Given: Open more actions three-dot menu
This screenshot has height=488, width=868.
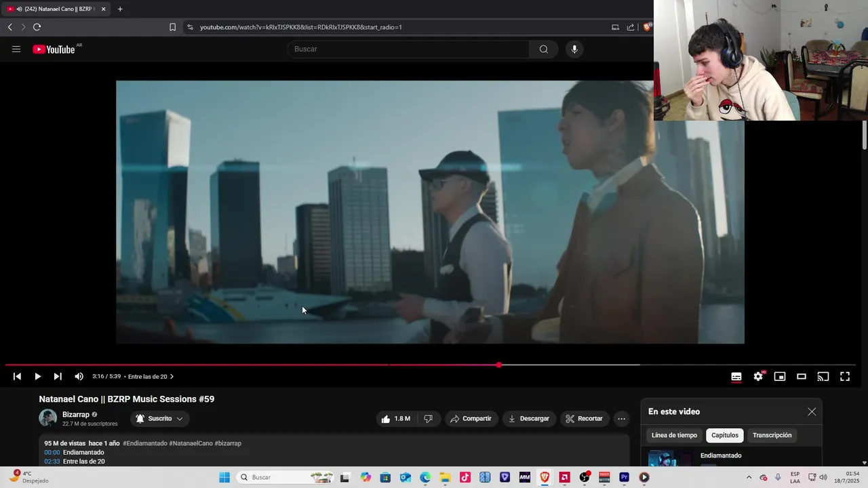Looking at the screenshot, I should [621, 419].
